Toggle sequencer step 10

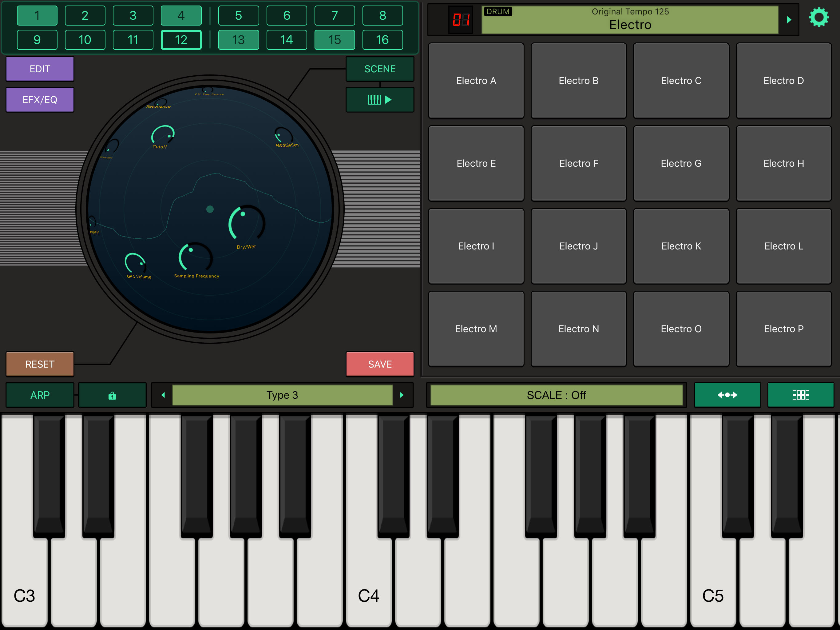85,40
